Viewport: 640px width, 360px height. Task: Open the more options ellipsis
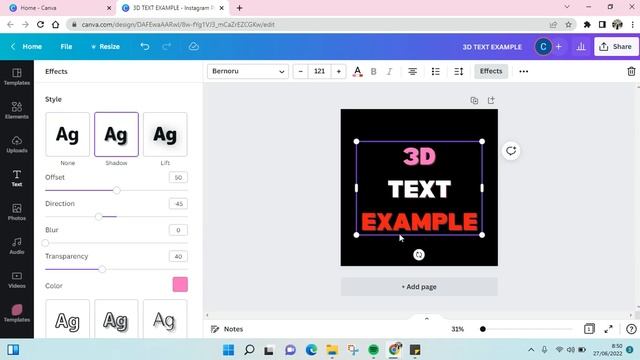coord(523,71)
